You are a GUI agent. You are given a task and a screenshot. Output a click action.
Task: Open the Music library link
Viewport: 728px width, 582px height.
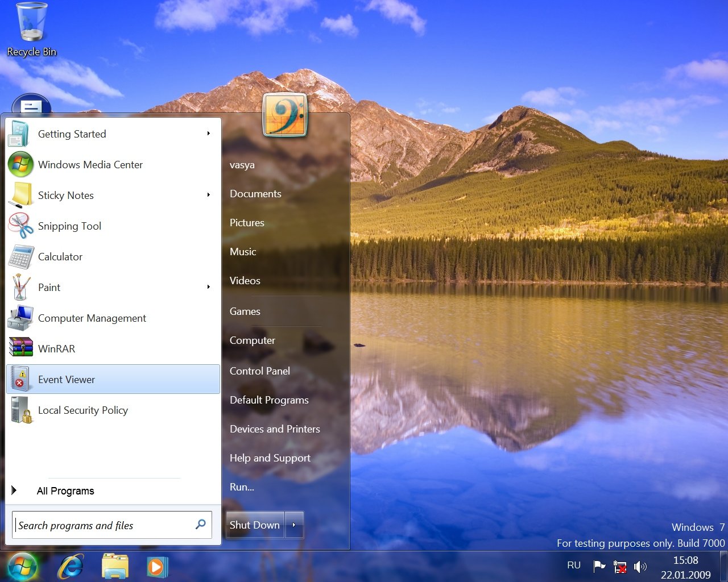point(243,252)
